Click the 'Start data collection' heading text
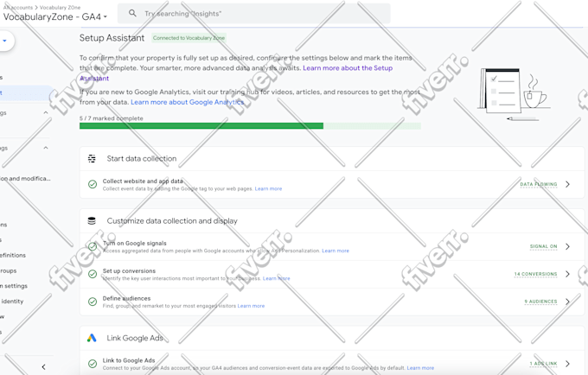The image size is (588, 375). [x=142, y=158]
